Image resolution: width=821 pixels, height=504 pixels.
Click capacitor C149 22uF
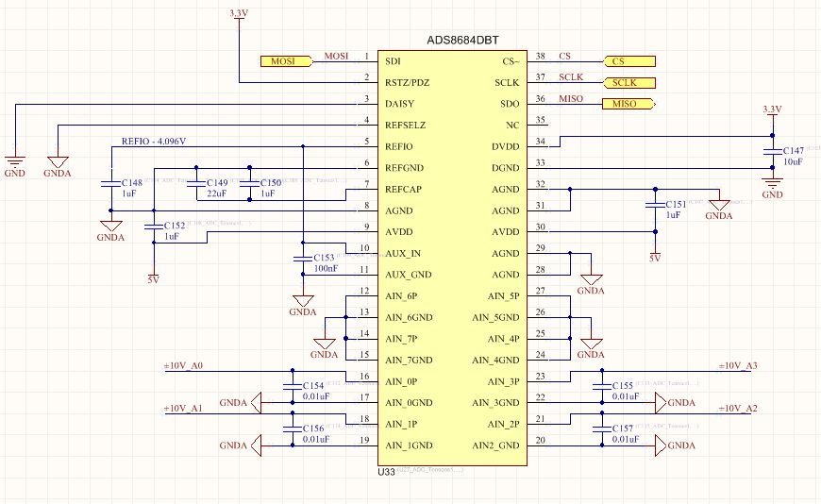click(196, 184)
